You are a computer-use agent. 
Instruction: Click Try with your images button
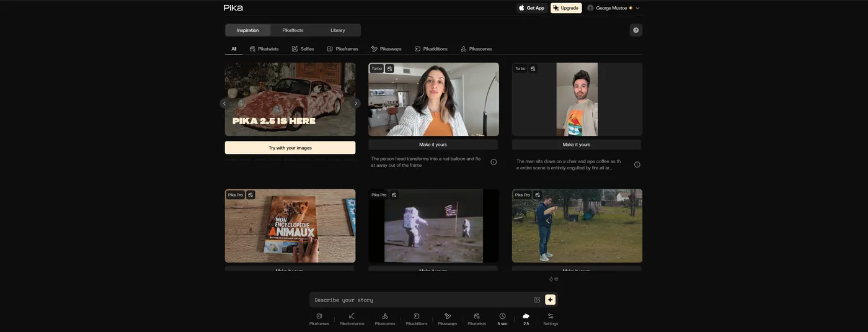click(x=290, y=148)
